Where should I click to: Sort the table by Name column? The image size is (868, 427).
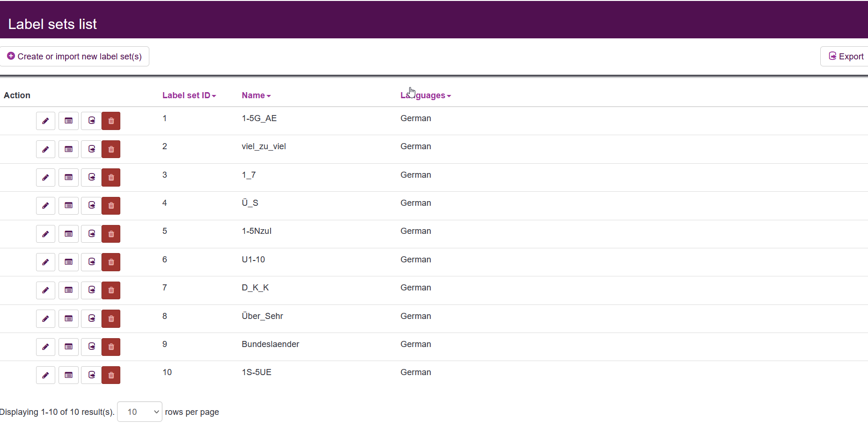tap(256, 95)
